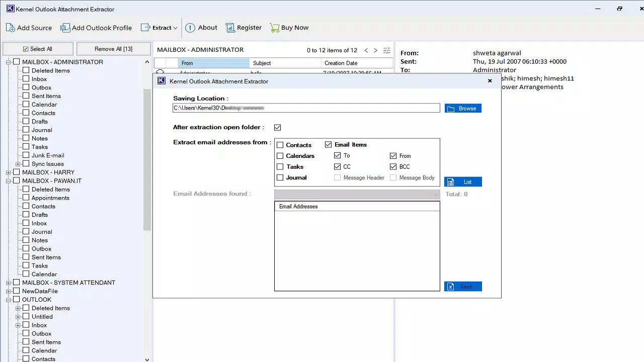
Task: Uncheck the From field checkbox
Action: coord(393,156)
